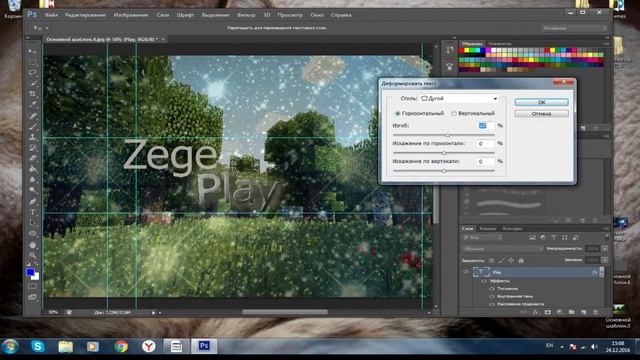Hide the Play text layer eye
Viewport: 640px width, 360px height.
coord(465,272)
